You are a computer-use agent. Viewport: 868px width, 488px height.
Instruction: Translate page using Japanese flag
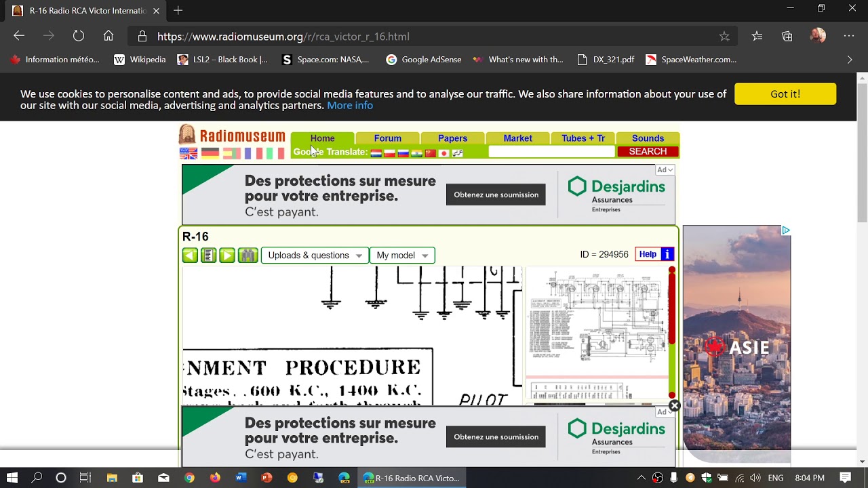tap(443, 153)
